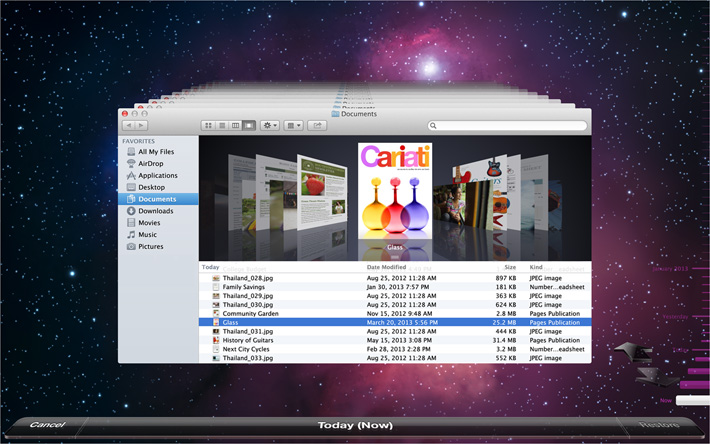
Task: Select Next City Cycles file row
Action: pos(395,349)
